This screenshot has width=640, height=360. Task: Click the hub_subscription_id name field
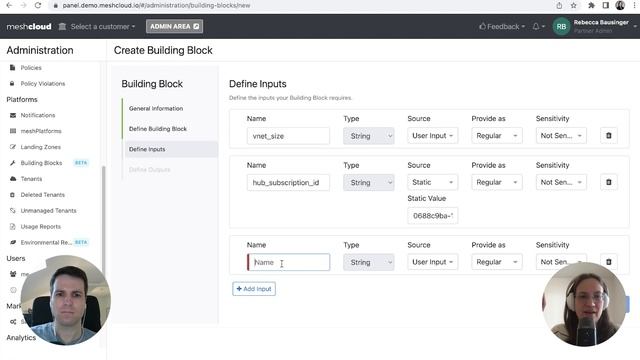tap(288, 182)
